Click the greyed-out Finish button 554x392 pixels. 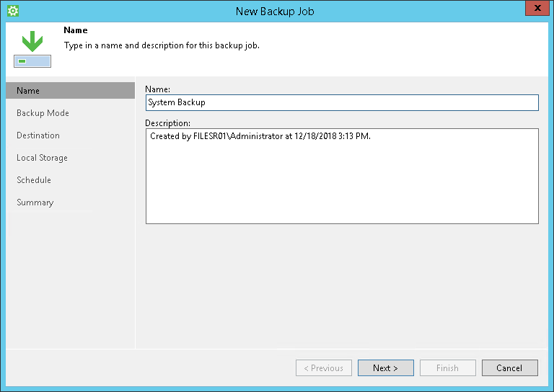[448, 368]
